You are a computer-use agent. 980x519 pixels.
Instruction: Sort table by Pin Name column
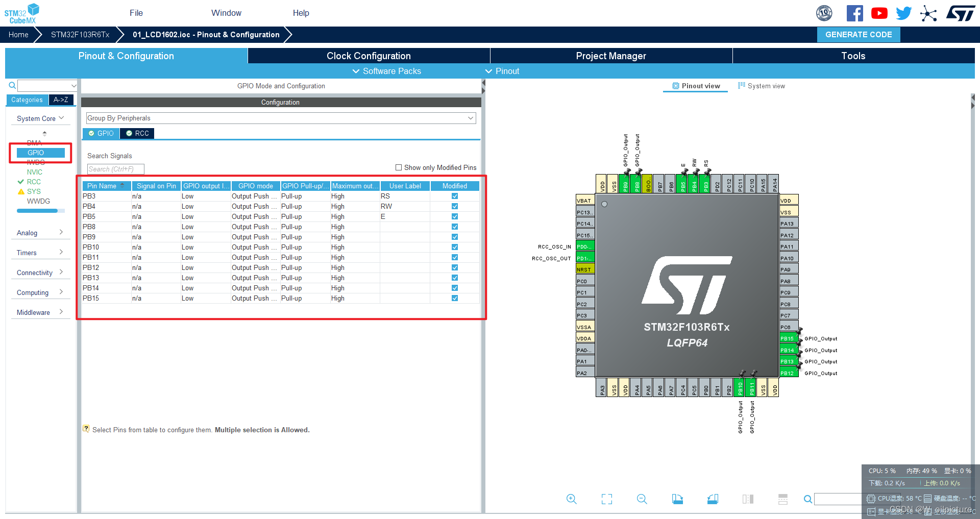coord(107,186)
